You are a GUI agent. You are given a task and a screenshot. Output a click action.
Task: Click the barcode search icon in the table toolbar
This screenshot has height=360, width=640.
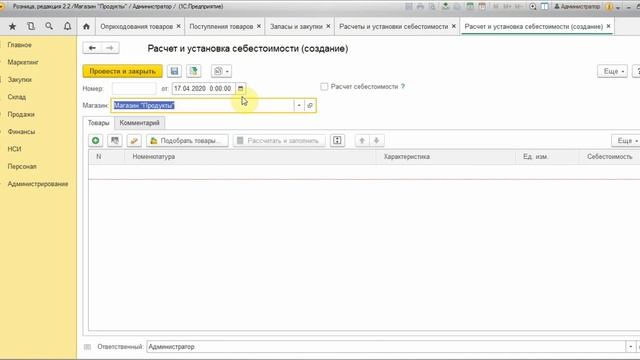click(x=115, y=140)
